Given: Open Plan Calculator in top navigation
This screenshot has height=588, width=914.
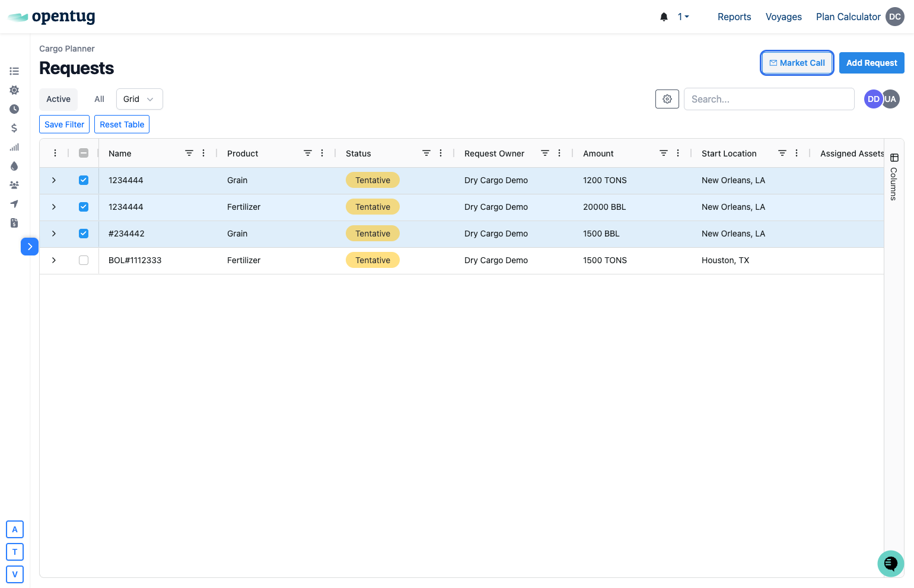Looking at the screenshot, I should pos(848,17).
